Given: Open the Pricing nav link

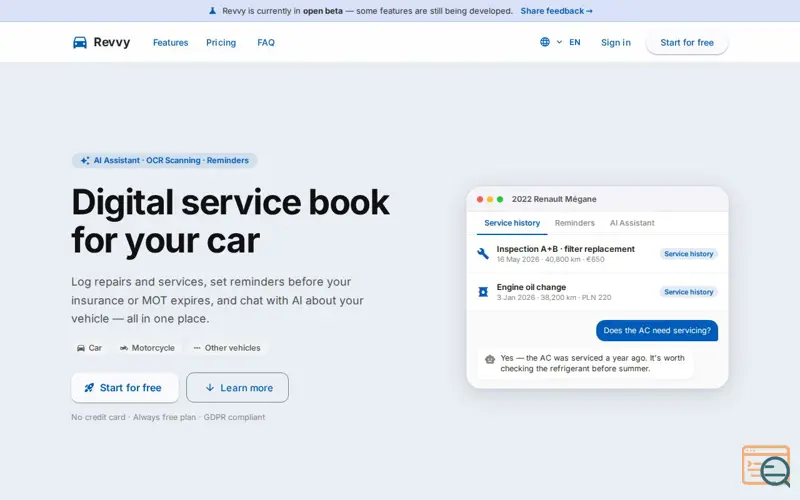Looking at the screenshot, I should [221, 43].
